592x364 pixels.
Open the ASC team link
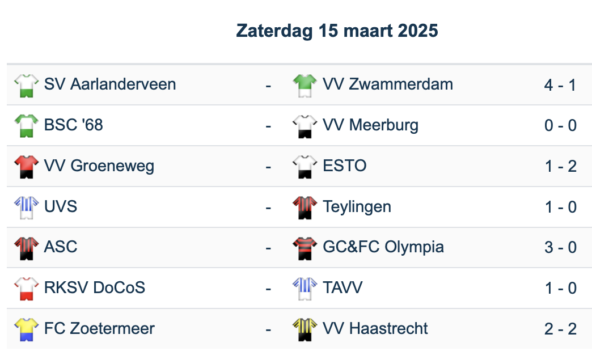[x=61, y=247]
